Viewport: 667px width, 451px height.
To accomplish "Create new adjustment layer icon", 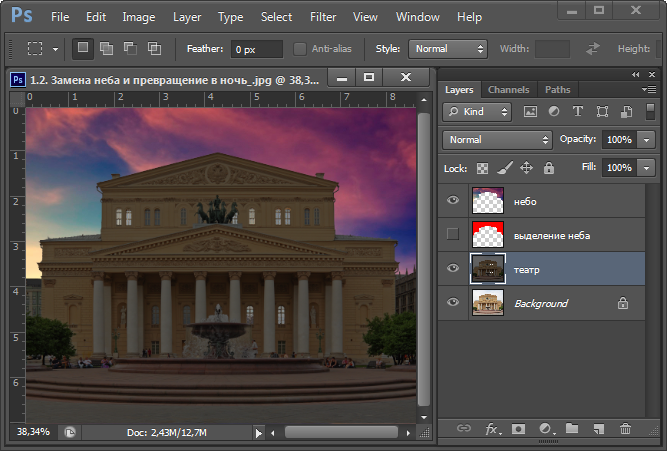I will click(546, 429).
